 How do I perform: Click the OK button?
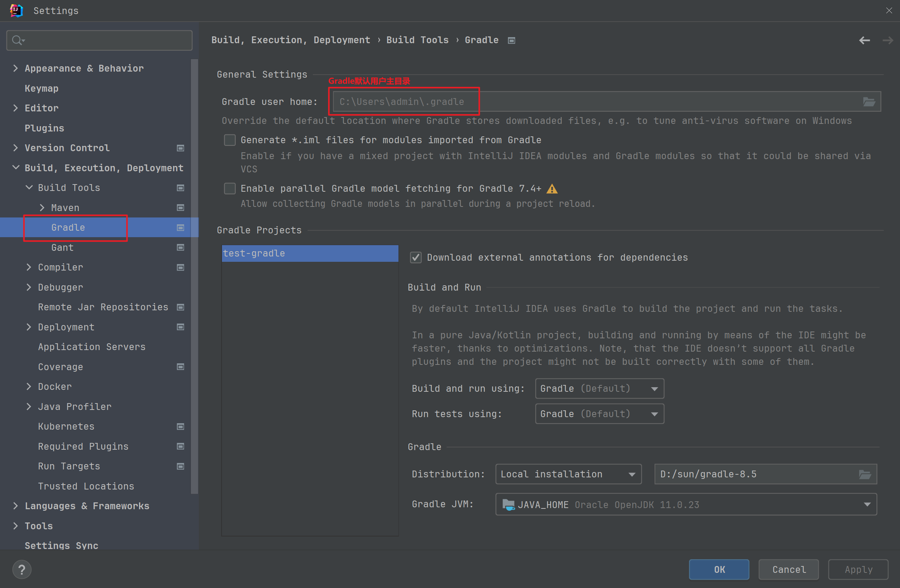pos(719,569)
